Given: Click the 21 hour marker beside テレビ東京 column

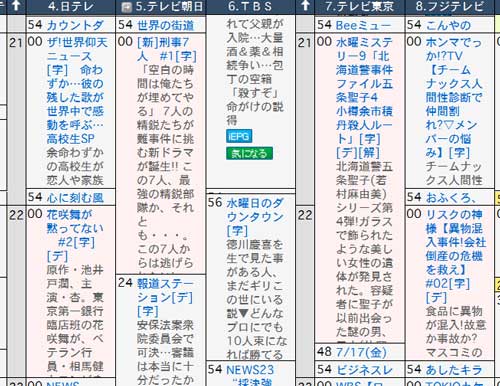Looking at the screenshot, I should click(305, 43).
